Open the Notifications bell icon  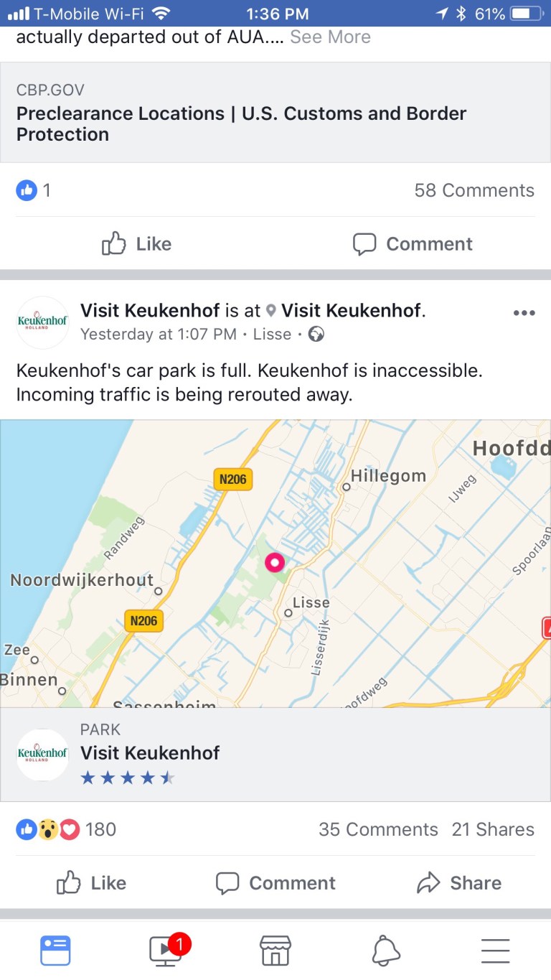[x=386, y=950]
